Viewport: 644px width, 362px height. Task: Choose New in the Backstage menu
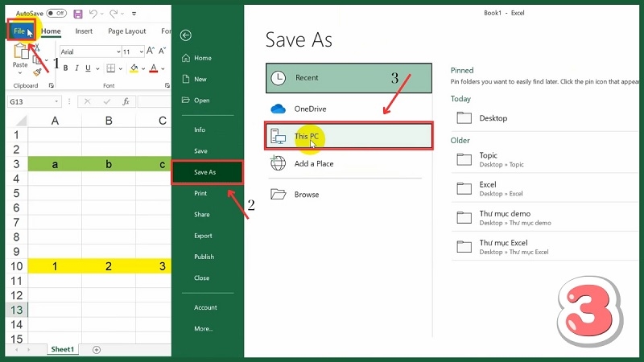200,79
